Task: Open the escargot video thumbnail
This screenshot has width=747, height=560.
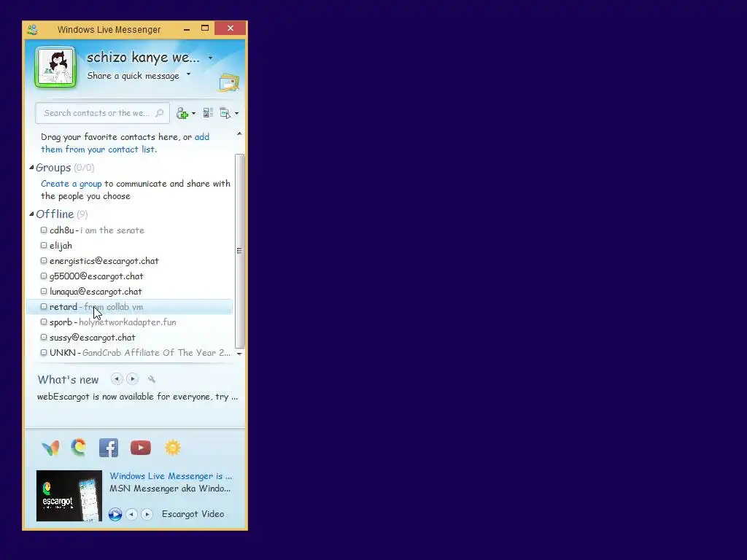Action: tap(69, 496)
